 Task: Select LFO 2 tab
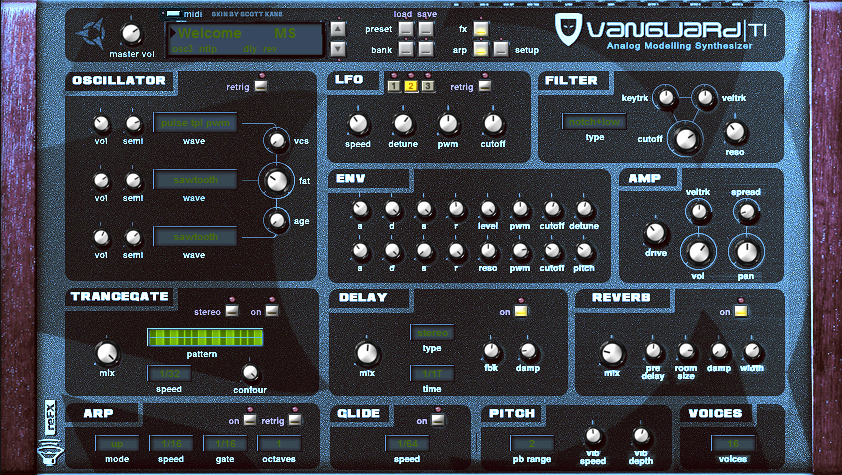click(411, 86)
